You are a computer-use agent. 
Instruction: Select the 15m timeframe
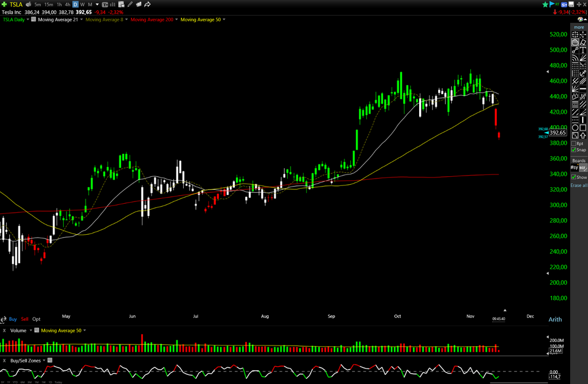pos(48,5)
